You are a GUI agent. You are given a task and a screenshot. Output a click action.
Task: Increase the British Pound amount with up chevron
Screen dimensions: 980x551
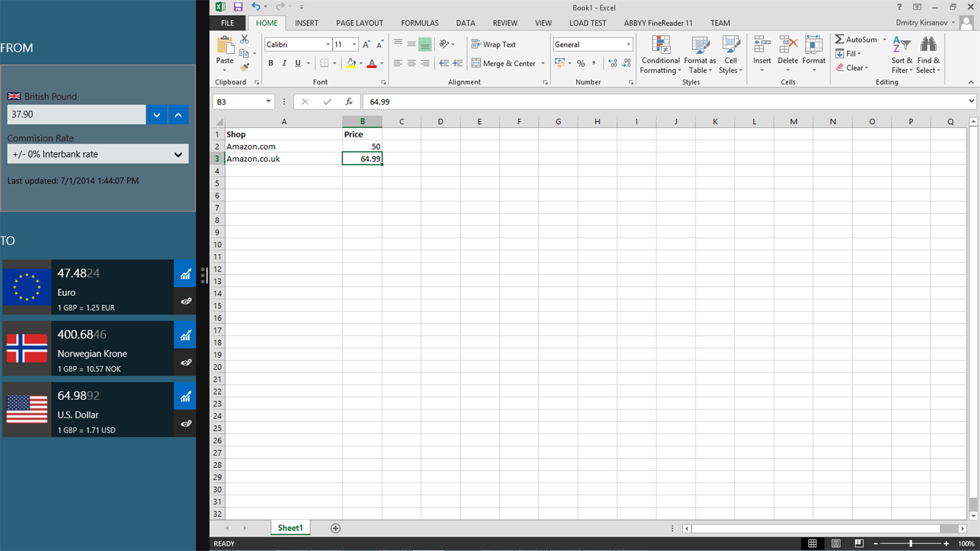(178, 114)
